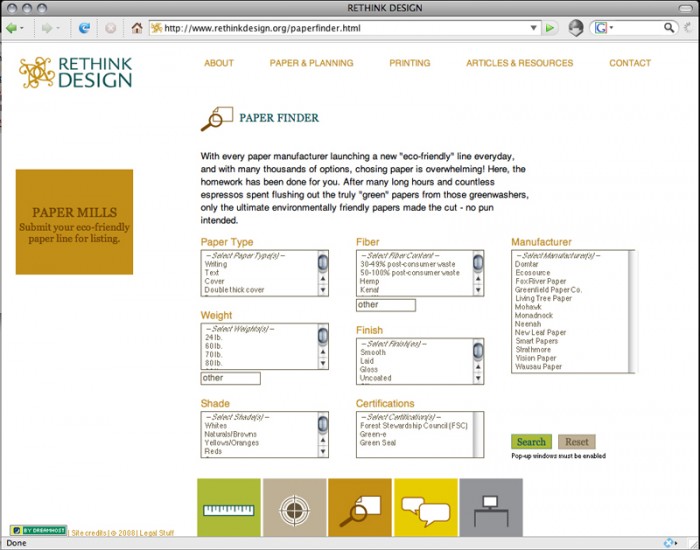Click the Paper Finder magnifier icon
The width and height of the screenshot is (700, 550).
217,118
